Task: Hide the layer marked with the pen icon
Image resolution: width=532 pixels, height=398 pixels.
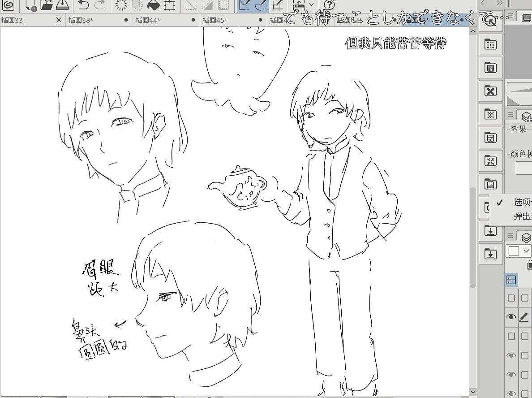Action: click(x=511, y=317)
